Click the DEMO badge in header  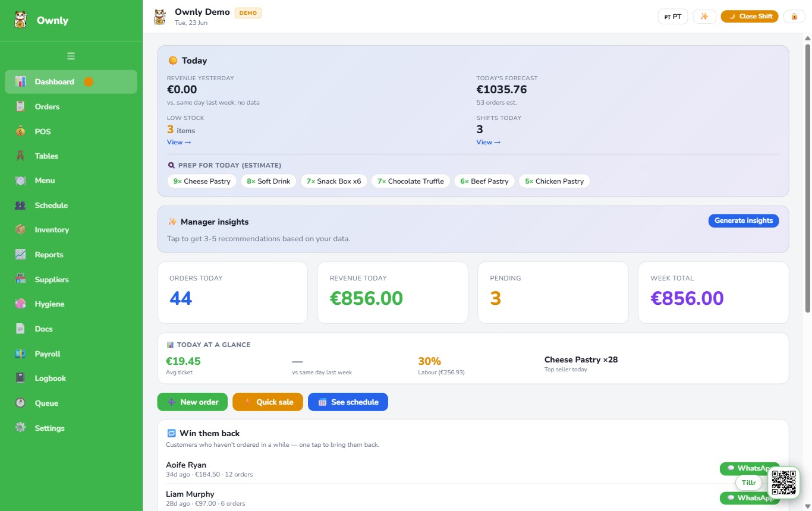[x=248, y=12]
